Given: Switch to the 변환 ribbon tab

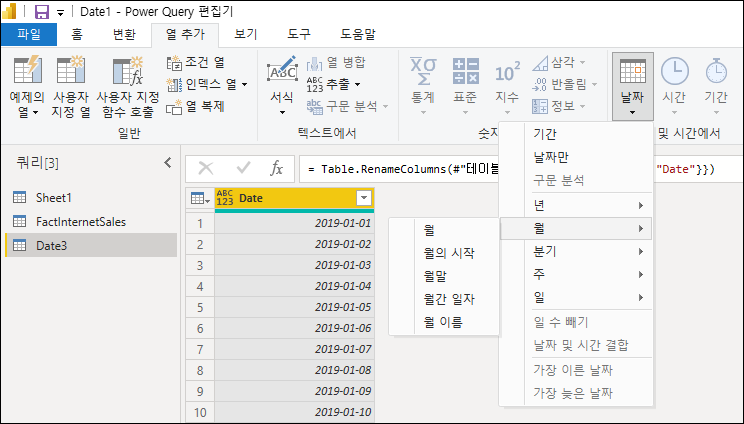Looking at the screenshot, I should pyautogui.click(x=124, y=34).
